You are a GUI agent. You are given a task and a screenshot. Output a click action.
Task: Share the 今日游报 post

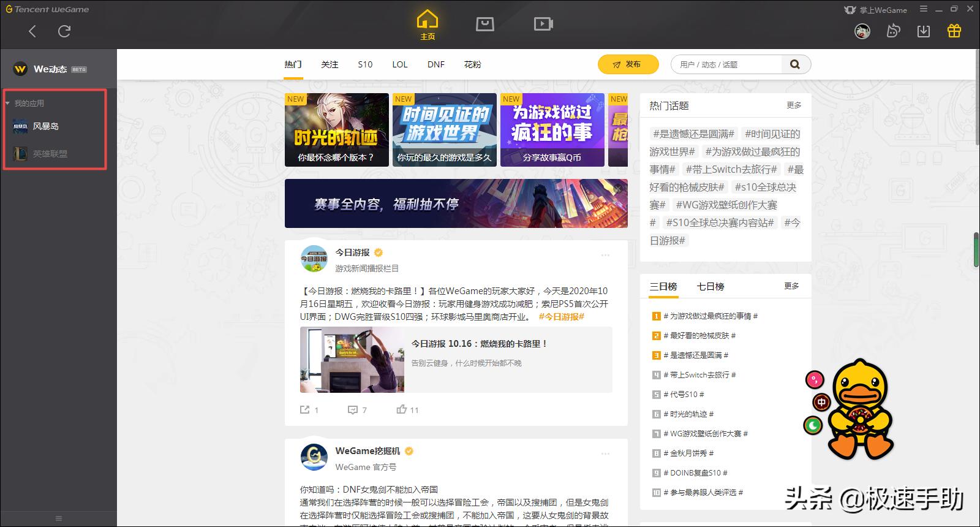pos(309,409)
